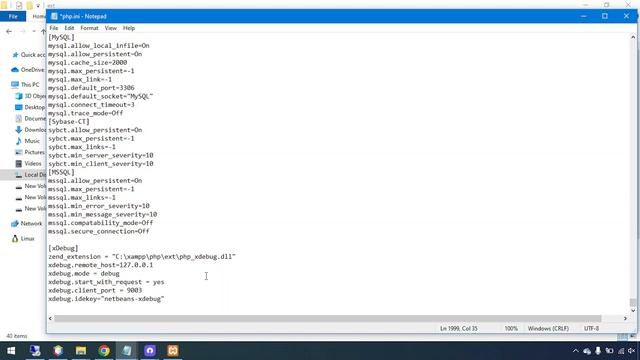Click vertical scrollbar up arrow in Notepad

tap(633, 37)
